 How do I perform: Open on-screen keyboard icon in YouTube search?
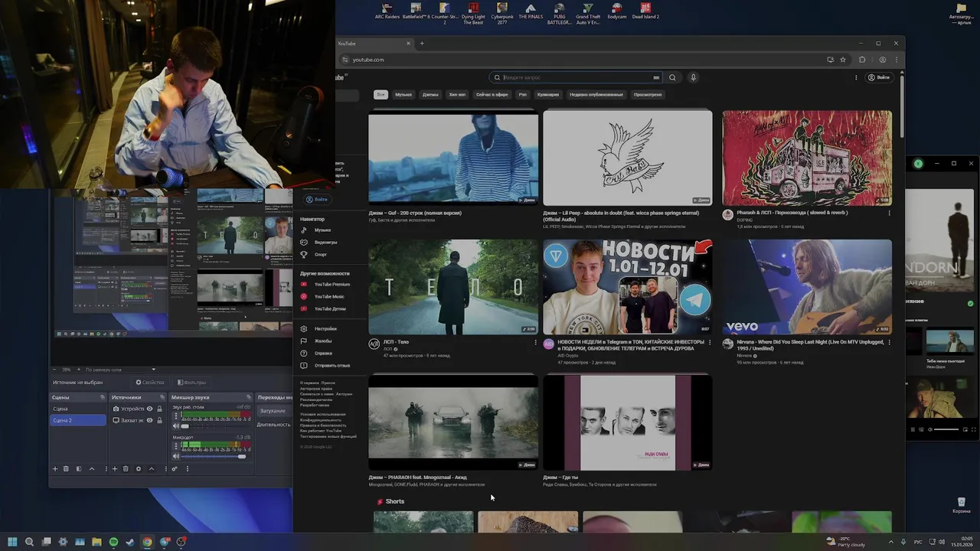(x=656, y=77)
